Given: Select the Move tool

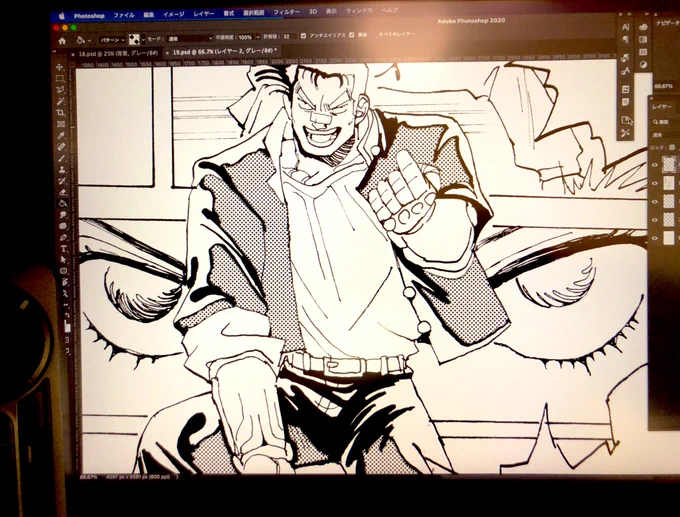Looking at the screenshot, I should pyautogui.click(x=59, y=67).
